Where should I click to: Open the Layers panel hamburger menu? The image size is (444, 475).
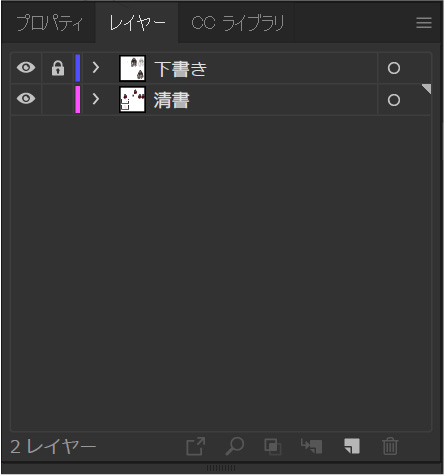[424, 23]
